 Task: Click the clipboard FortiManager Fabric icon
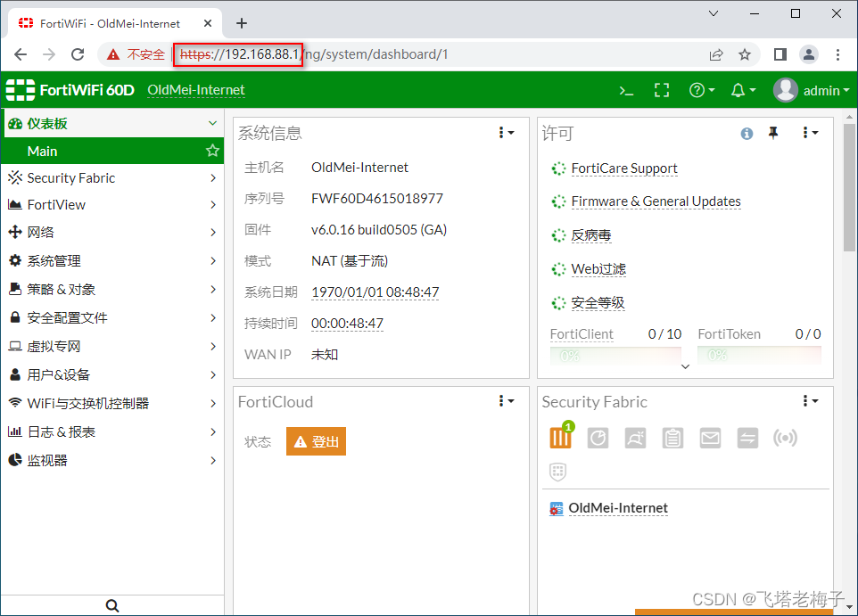pos(672,439)
